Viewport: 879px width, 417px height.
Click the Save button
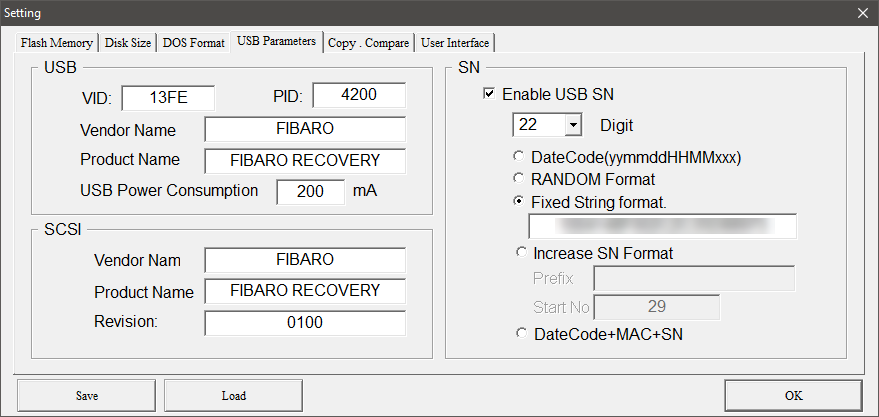tap(87, 396)
